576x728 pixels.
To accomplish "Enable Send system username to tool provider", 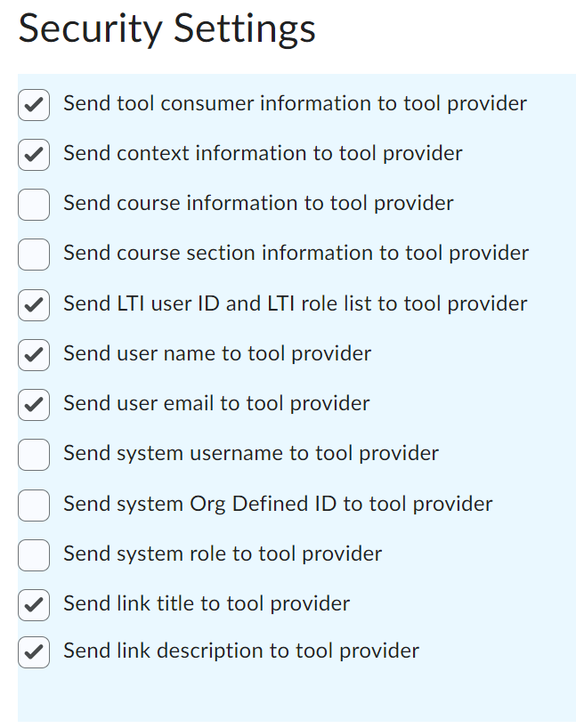I will [34, 455].
